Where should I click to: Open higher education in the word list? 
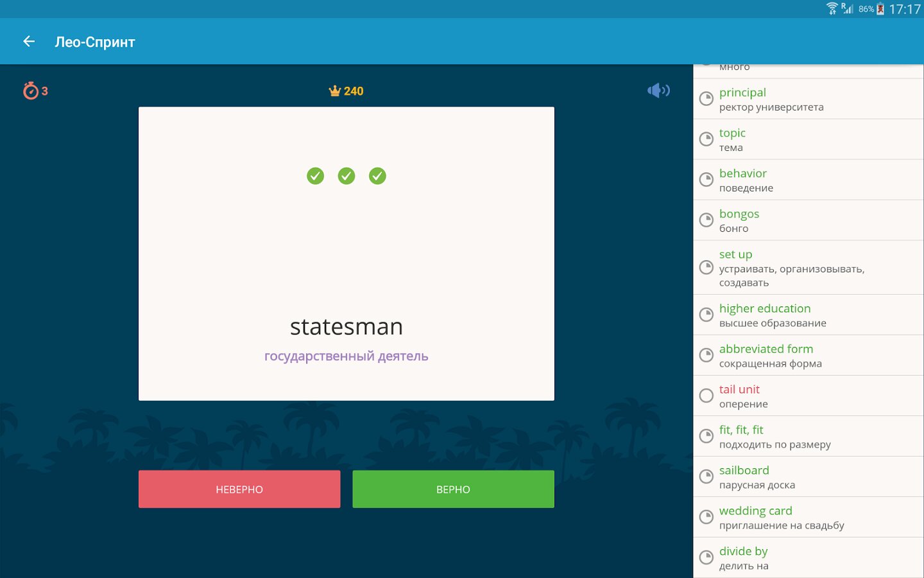pos(765,308)
